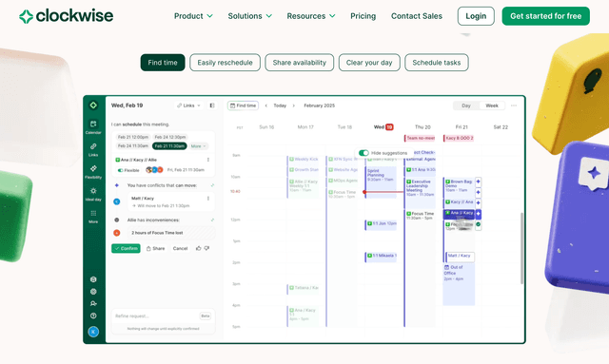Click the Team no-meet all-day banner on Thursday
Viewport: 609px width, 364px height.
(420, 138)
